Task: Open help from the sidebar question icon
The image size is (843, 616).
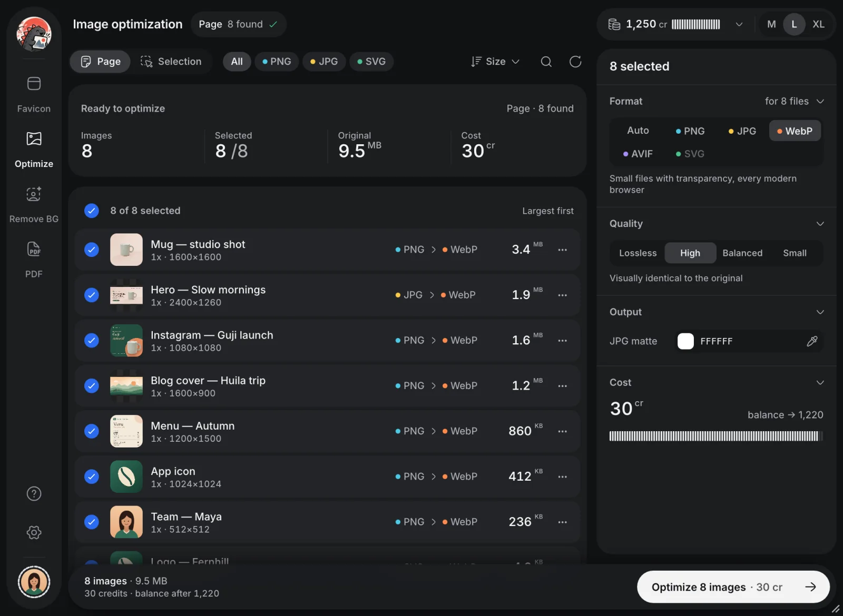Action: click(34, 494)
